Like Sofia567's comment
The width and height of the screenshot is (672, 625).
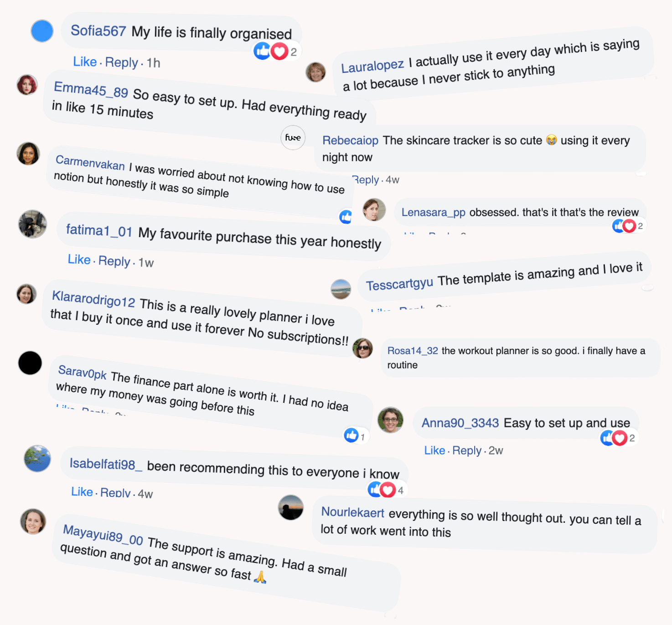coord(85,62)
